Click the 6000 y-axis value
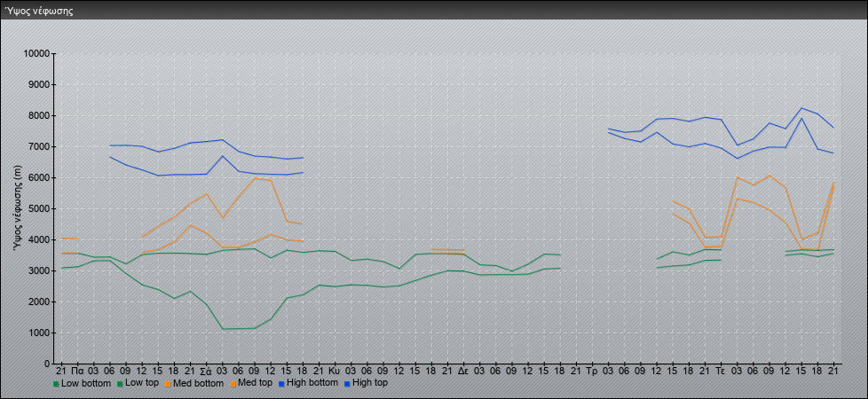Image resolution: width=868 pixels, height=399 pixels. click(39, 178)
